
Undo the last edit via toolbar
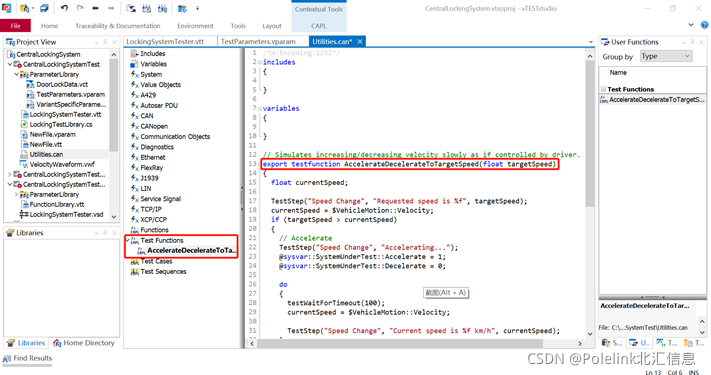click(x=64, y=8)
